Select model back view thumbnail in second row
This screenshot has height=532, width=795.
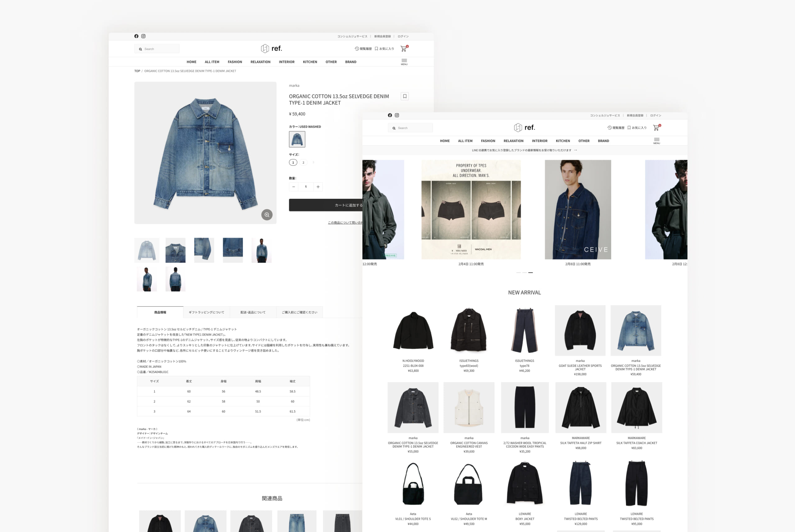point(175,279)
